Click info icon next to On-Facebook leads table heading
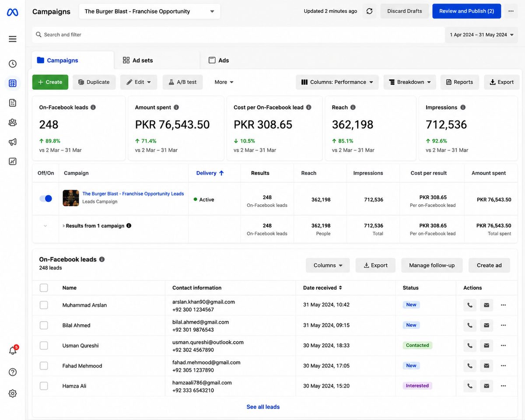 coord(102,259)
